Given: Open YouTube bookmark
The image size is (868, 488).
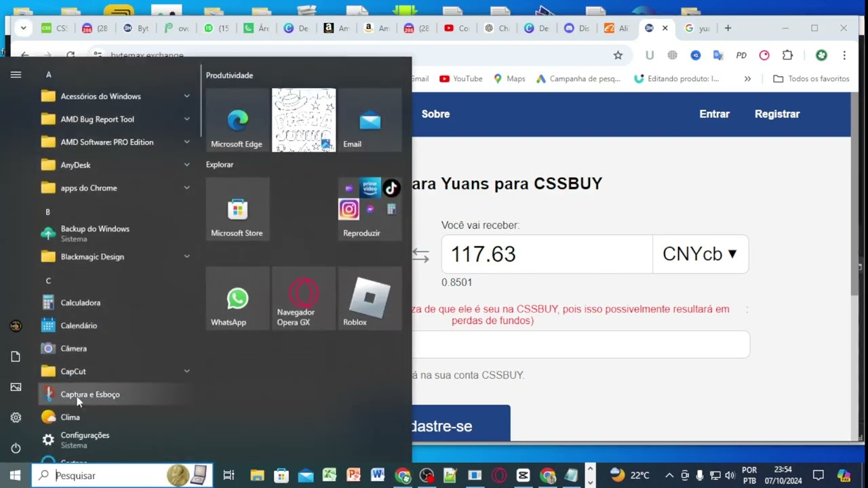Looking at the screenshot, I should pyautogui.click(x=461, y=79).
